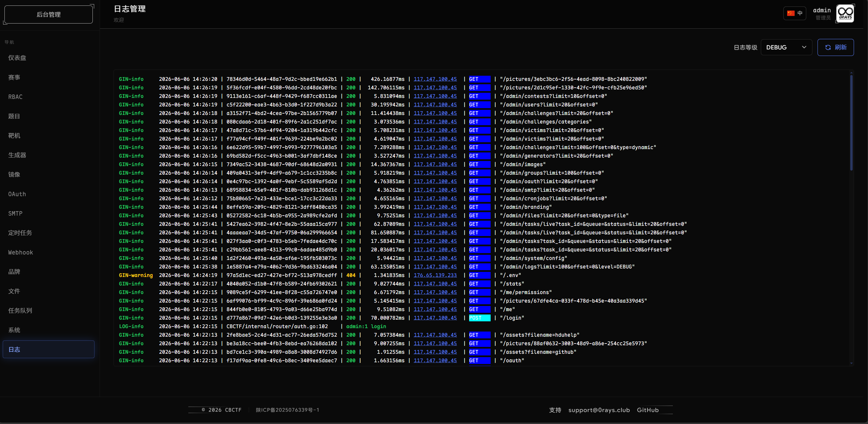
Task: Open 定时任务 in the navigation
Action: pos(48,233)
